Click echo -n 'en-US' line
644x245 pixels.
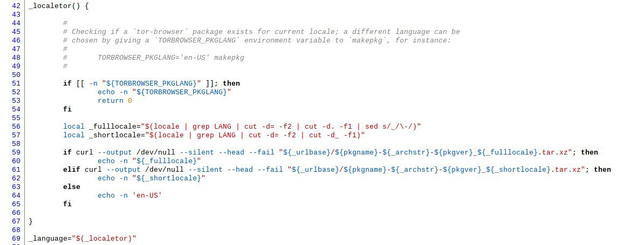point(130,195)
